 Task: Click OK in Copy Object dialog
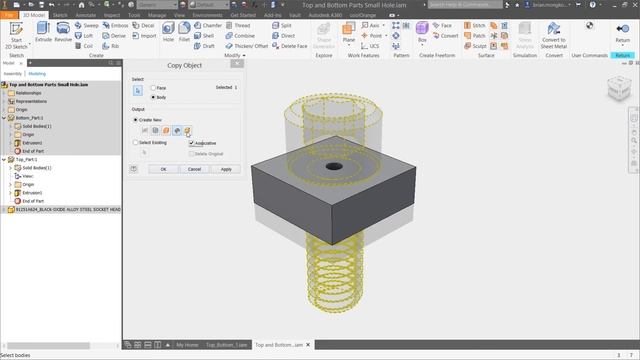(163, 169)
